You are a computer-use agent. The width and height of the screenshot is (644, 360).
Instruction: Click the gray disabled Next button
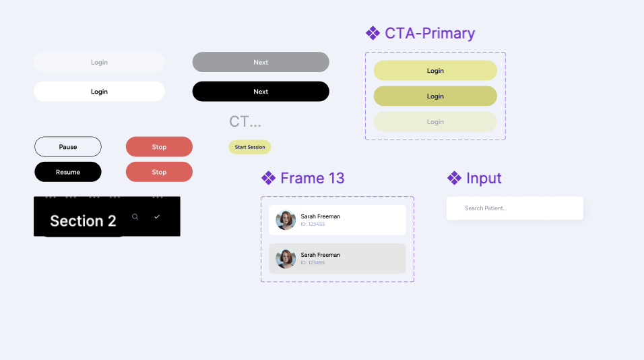tap(261, 62)
